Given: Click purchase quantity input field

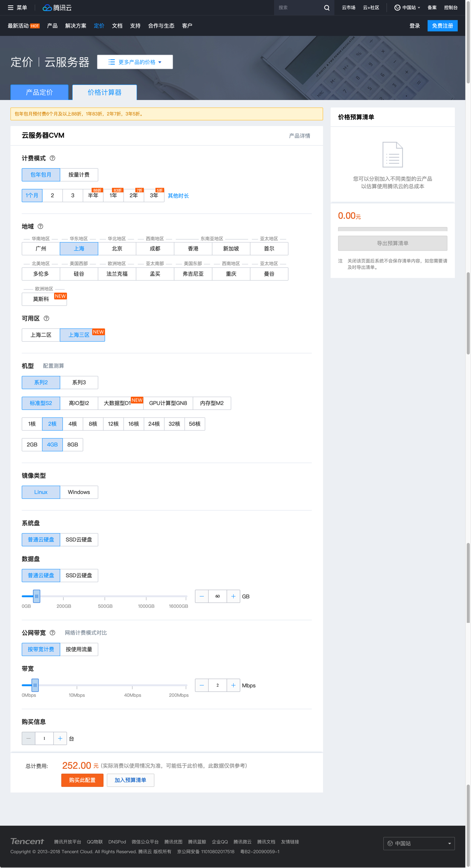Looking at the screenshot, I should [x=44, y=738].
